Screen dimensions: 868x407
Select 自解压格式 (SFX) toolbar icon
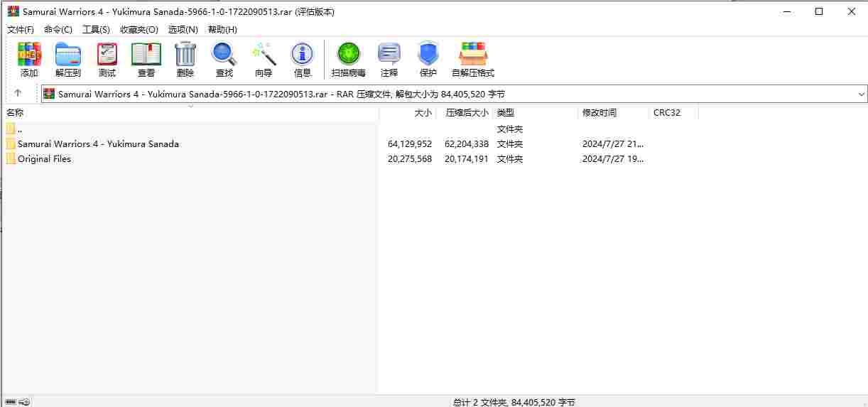click(473, 60)
